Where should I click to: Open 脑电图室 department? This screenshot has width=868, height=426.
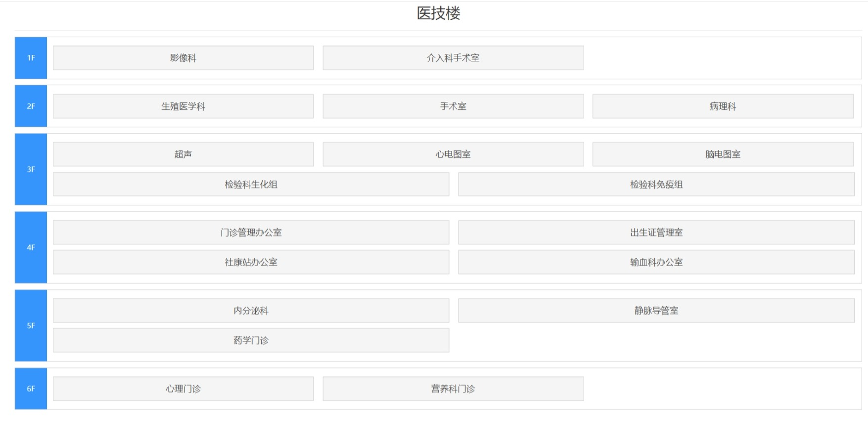click(x=723, y=154)
